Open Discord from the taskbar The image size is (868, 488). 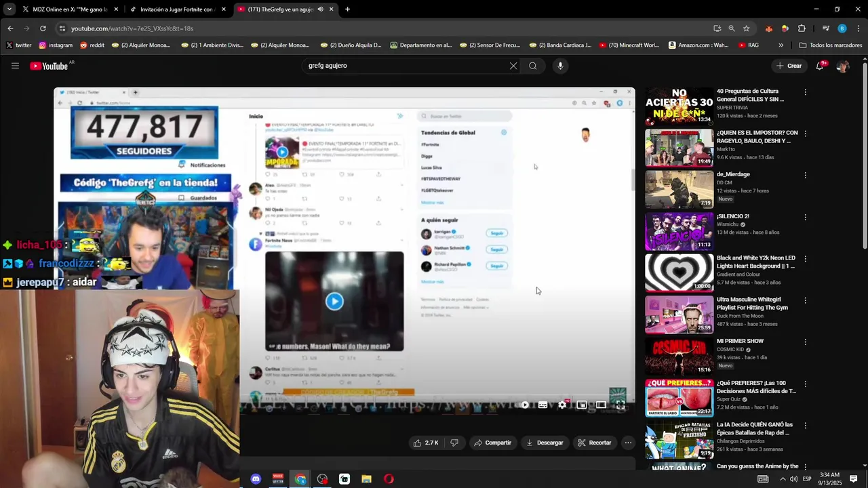tap(256, 479)
